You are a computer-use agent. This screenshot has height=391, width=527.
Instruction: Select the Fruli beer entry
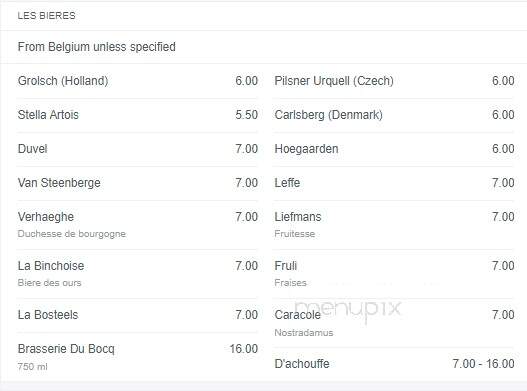point(286,266)
